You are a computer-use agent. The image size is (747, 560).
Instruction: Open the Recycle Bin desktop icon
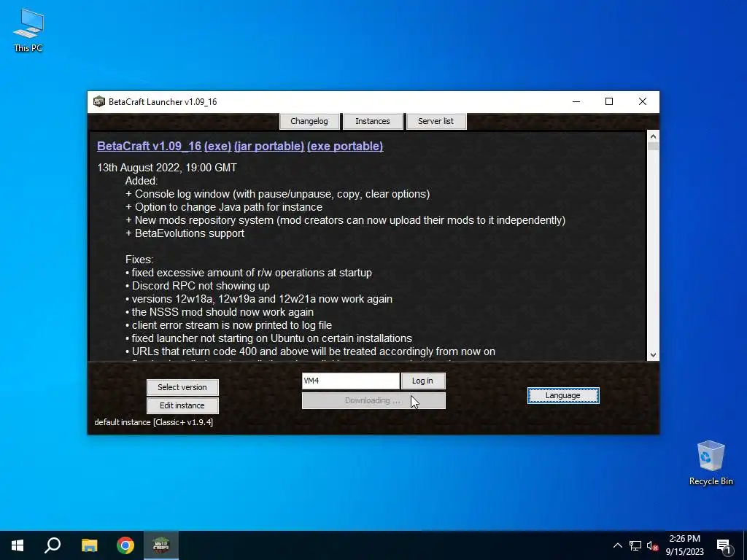pyautogui.click(x=711, y=463)
